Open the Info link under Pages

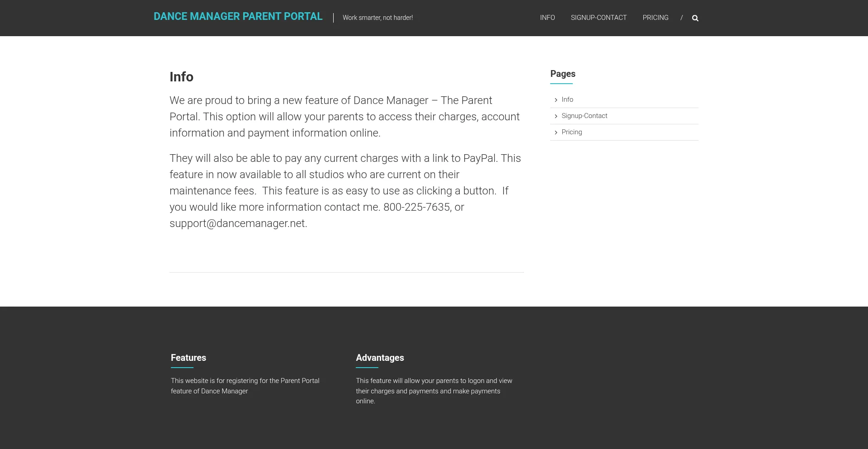pos(567,99)
